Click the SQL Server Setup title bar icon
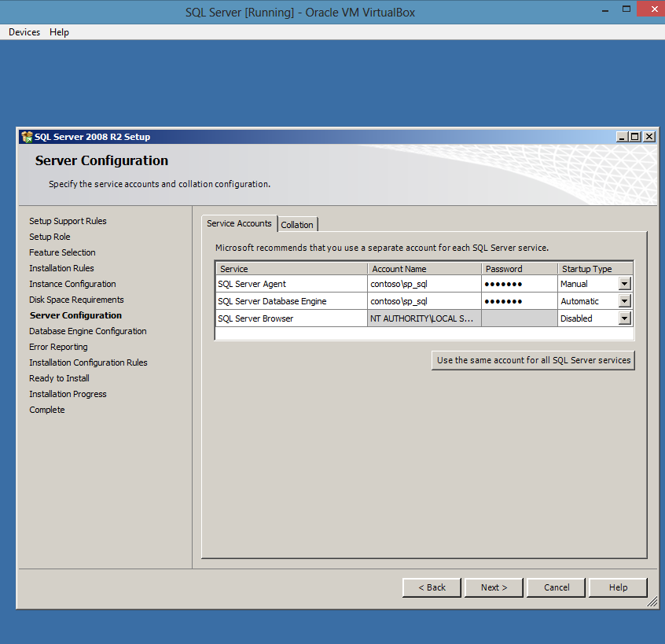Image resolution: width=665 pixels, height=644 pixels. click(x=26, y=136)
